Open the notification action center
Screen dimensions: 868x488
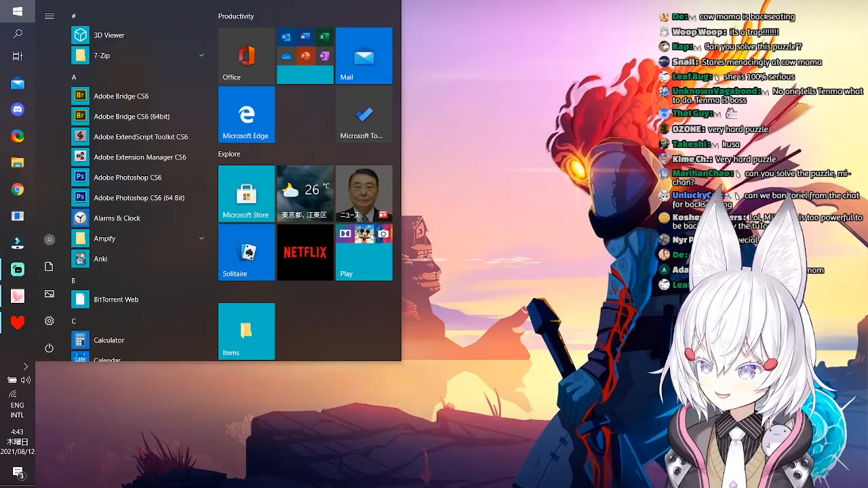[x=18, y=472]
